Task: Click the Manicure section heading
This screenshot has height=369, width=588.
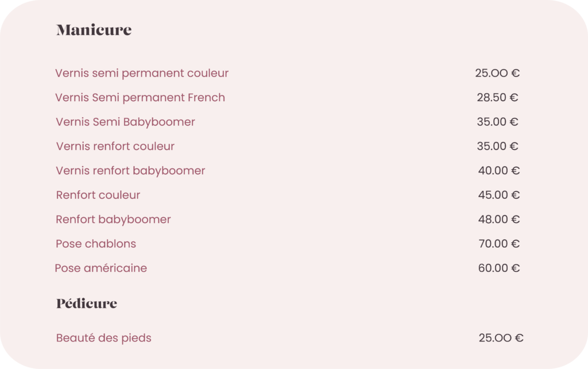Action: point(94,30)
